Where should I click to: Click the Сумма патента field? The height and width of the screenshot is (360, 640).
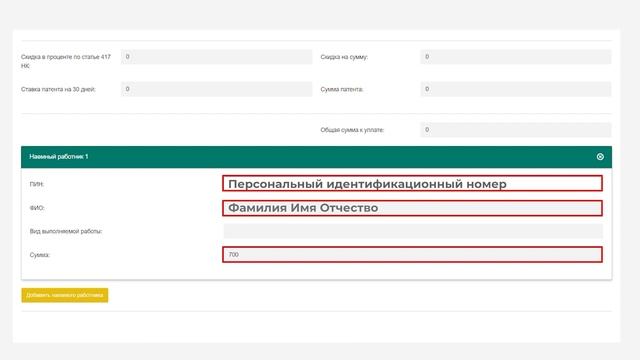tap(516, 89)
